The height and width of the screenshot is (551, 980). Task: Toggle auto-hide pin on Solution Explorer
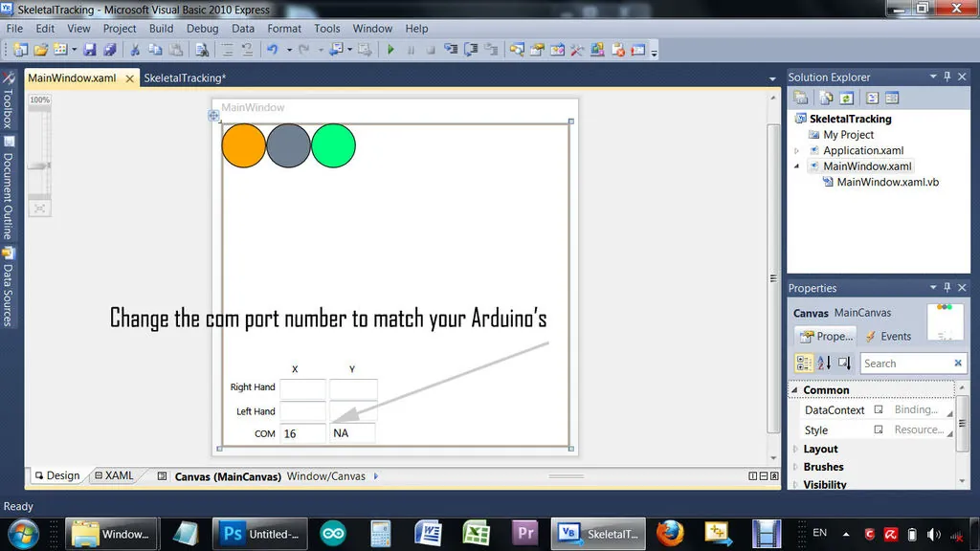(x=947, y=77)
